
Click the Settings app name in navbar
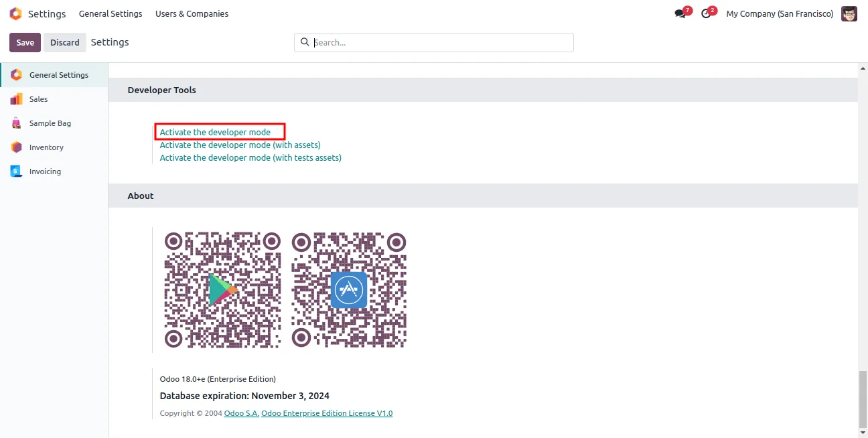(x=47, y=13)
